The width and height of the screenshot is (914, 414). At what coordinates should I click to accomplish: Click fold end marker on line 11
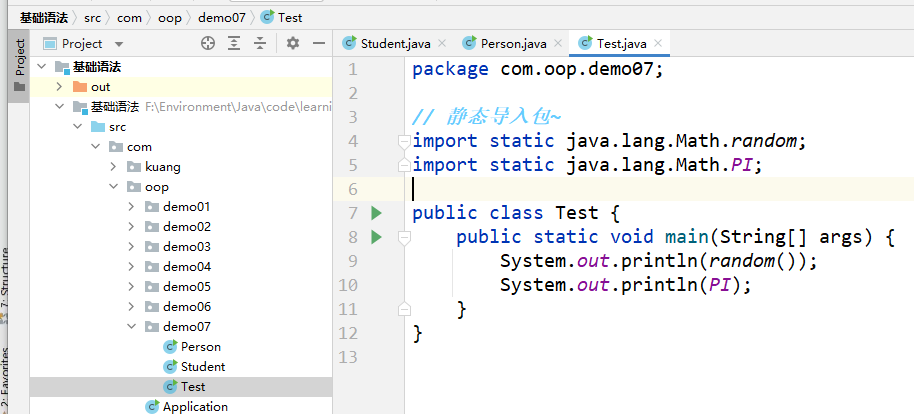pyautogui.click(x=403, y=309)
